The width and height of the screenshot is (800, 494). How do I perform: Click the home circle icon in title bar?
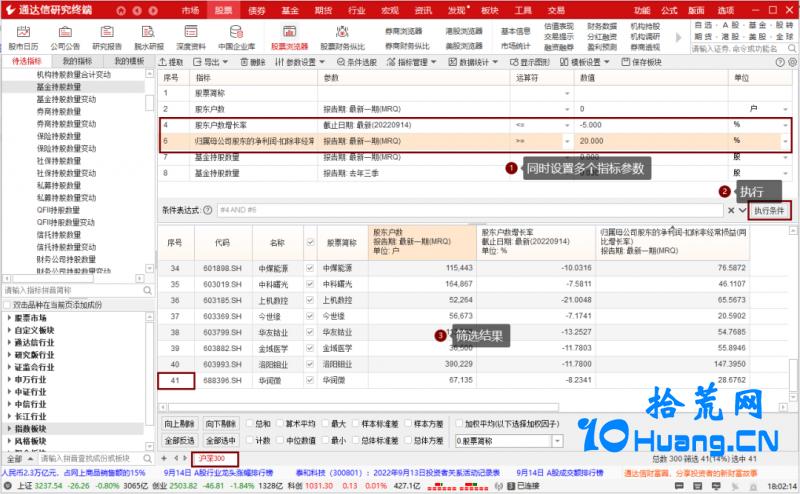click(121, 10)
